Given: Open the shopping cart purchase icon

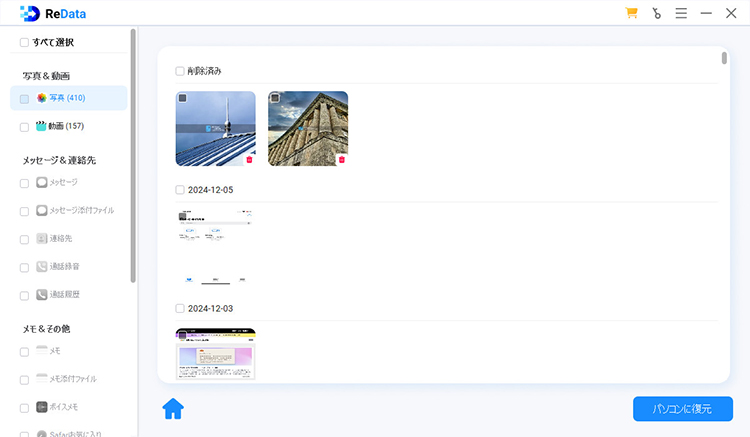Looking at the screenshot, I should click(631, 13).
